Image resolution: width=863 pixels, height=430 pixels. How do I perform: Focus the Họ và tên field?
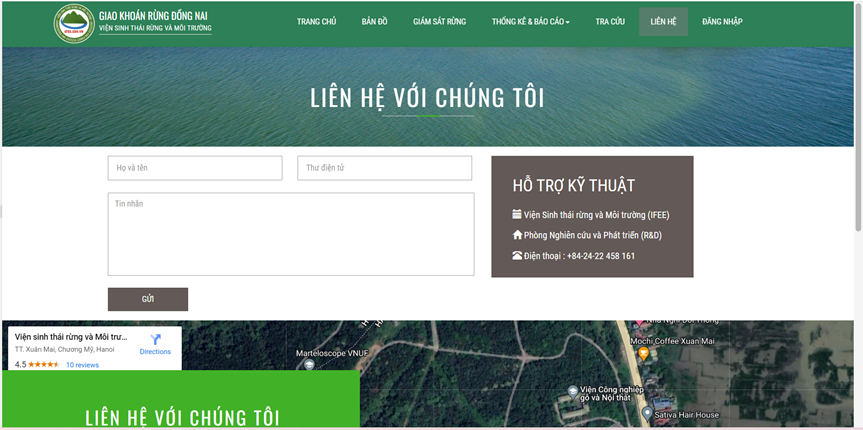click(x=195, y=168)
